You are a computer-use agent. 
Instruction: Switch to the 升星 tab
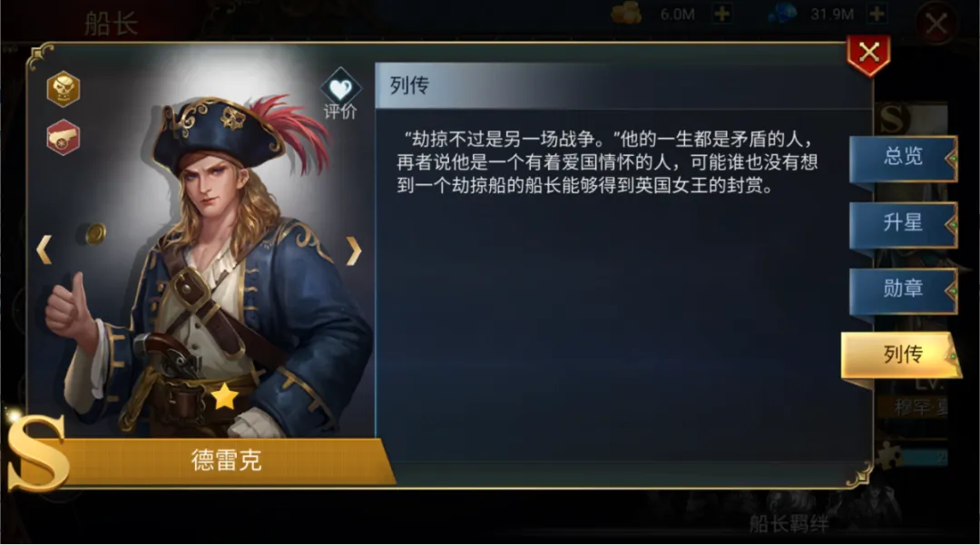coord(903,223)
